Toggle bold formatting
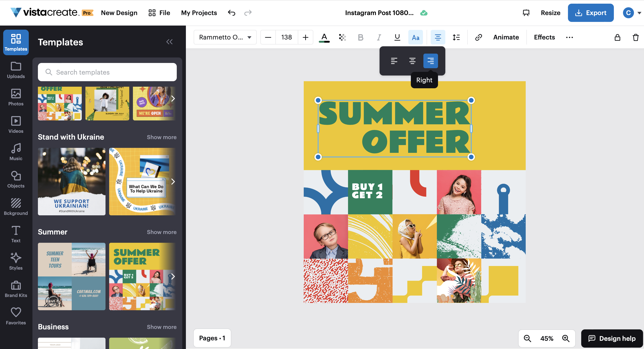The width and height of the screenshot is (644, 349). tap(361, 37)
